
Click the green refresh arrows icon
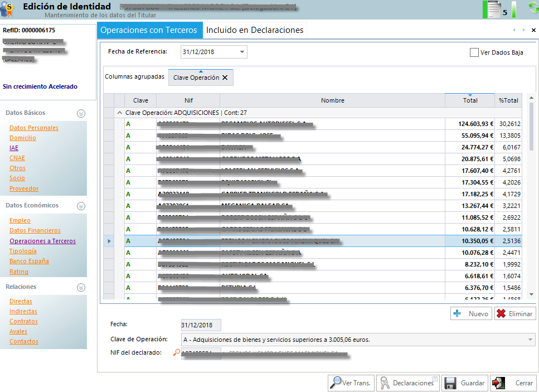[533, 8]
